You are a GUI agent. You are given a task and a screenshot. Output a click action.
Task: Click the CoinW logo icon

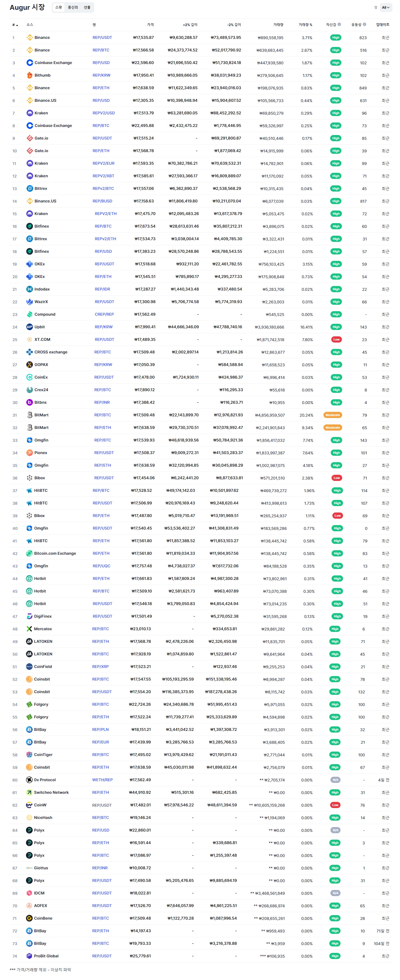click(29, 805)
